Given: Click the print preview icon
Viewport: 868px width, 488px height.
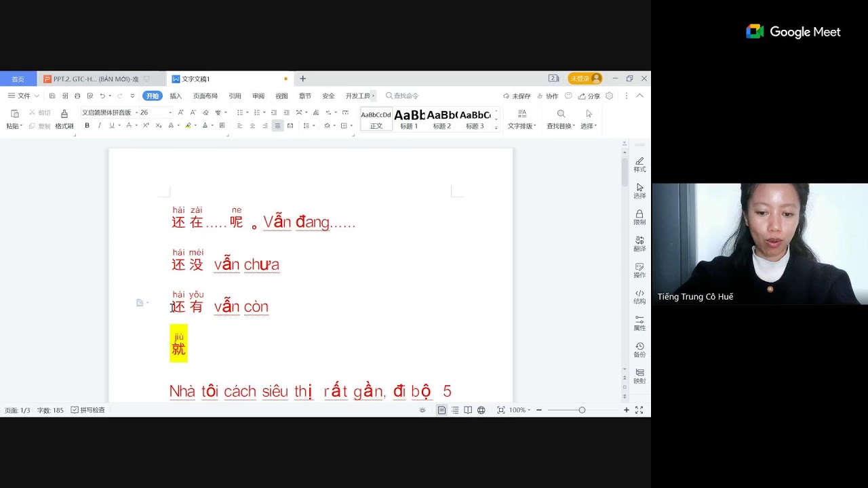Looking at the screenshot, I should click(x=89, y=96).
